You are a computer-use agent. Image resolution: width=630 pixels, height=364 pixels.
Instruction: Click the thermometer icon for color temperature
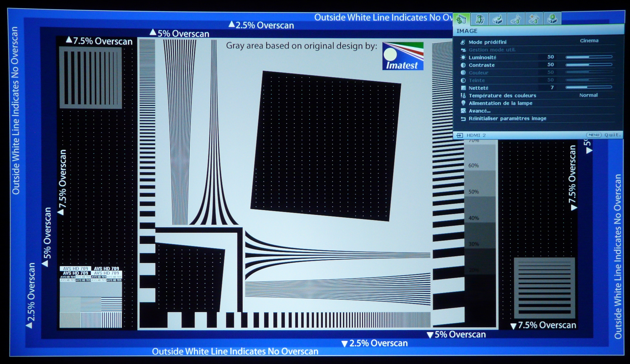pyautogui.click(x=463, y=96)
